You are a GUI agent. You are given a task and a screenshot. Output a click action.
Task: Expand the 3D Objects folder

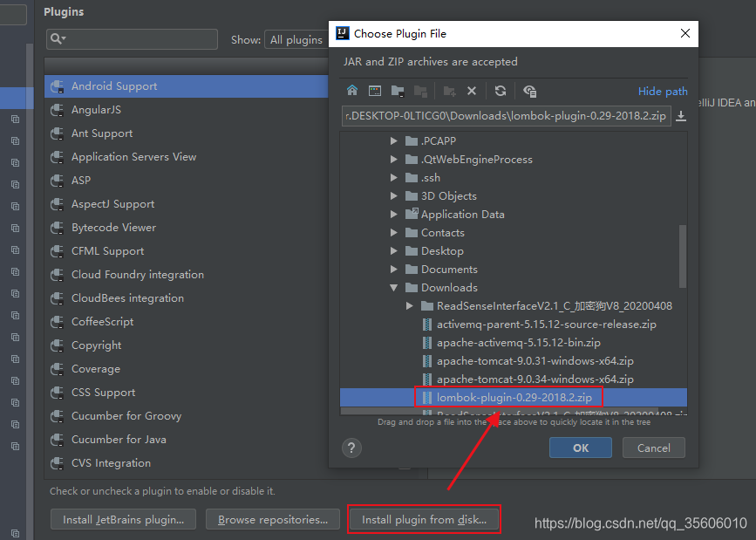[x=394, y=196]
